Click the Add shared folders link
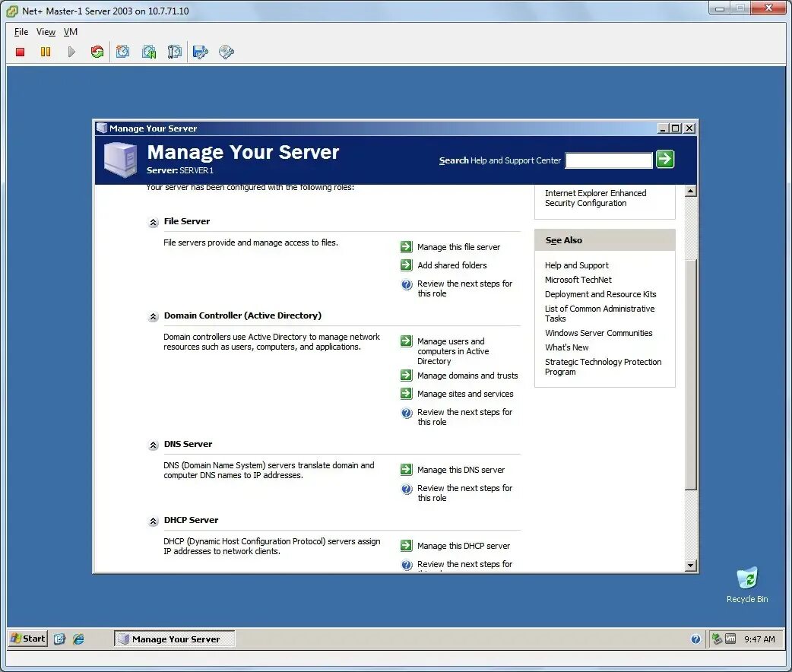This screenshot has width=792, height=672. click(452, 265)
